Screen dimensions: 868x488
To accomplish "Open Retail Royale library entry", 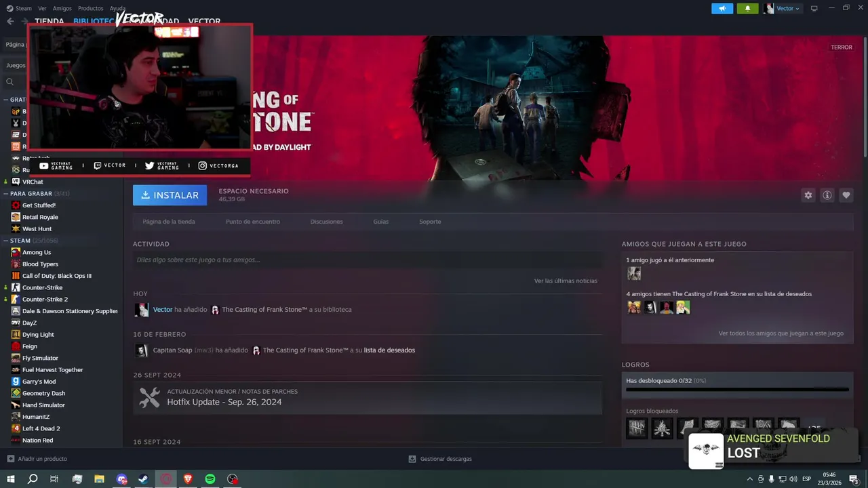I will (40, 217).
